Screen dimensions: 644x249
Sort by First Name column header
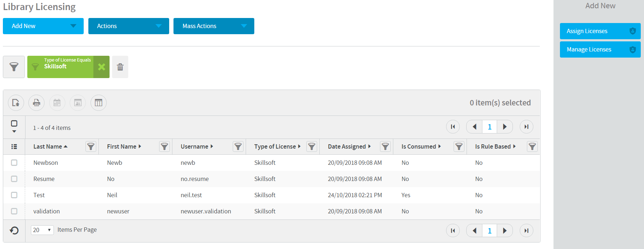(124, 146)
